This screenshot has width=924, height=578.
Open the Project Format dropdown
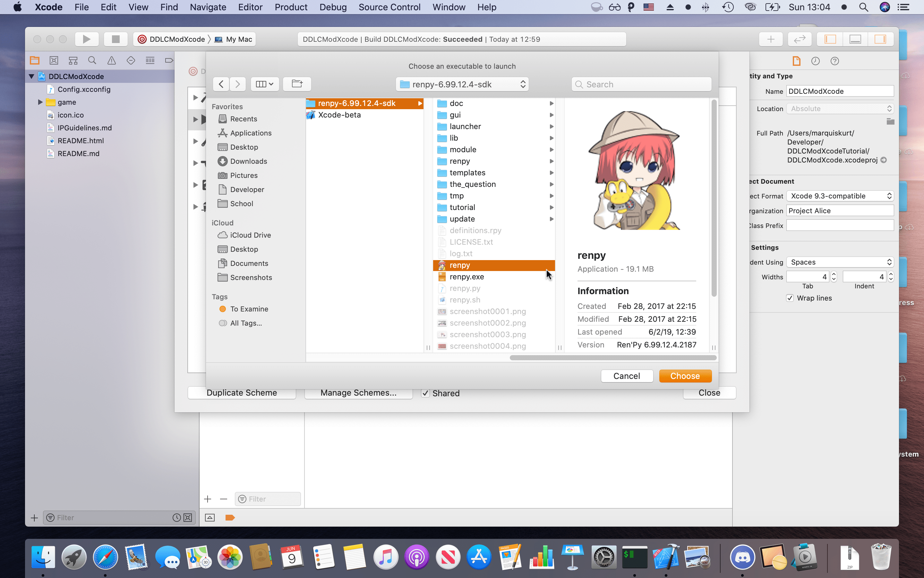[840, 196]
